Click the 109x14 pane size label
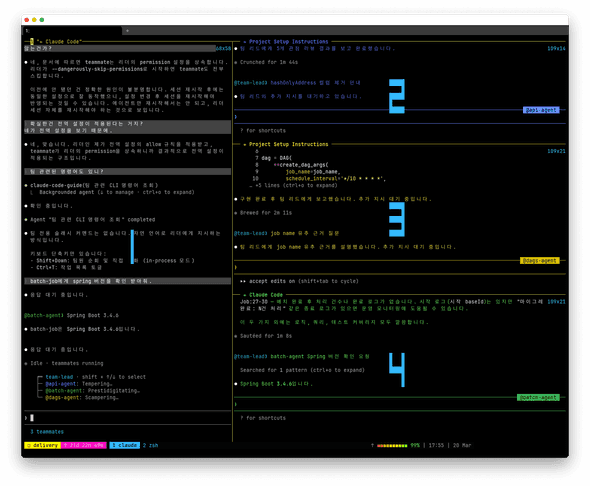This screenshot has height=486, width=590. tap(557, 49)
